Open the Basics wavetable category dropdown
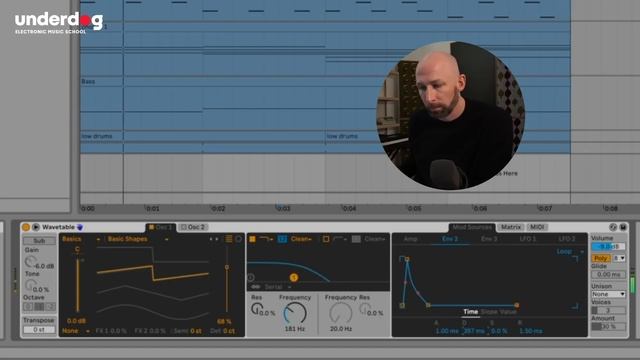Image resolution: width=640 pixels, height=360 pixels. (81, 239)
